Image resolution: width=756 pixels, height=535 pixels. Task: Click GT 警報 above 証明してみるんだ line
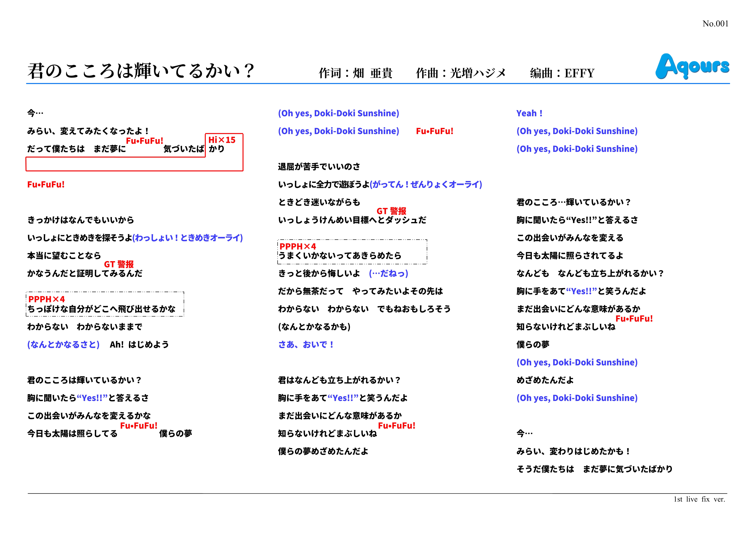point(119,264)
